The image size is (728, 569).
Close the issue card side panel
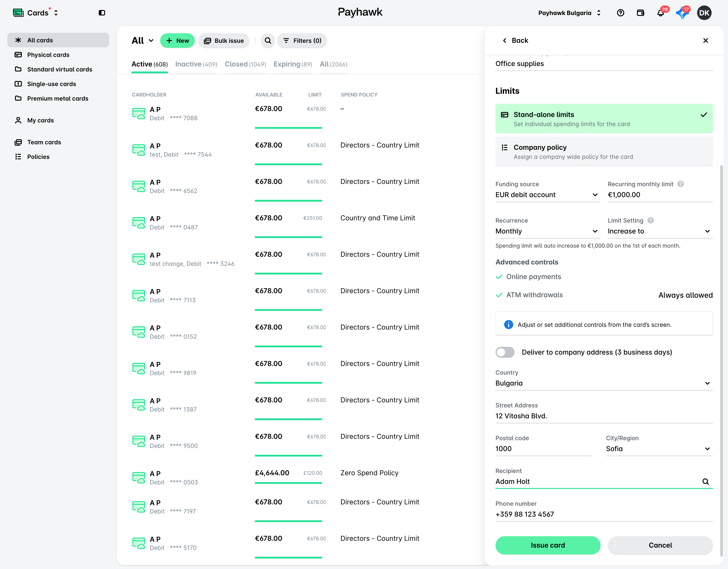pyautogui.click(x=705, y=40)
